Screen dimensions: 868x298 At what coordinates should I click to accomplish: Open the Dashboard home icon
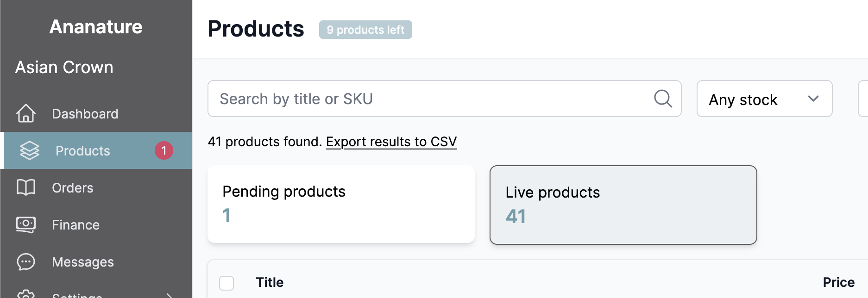26,113
